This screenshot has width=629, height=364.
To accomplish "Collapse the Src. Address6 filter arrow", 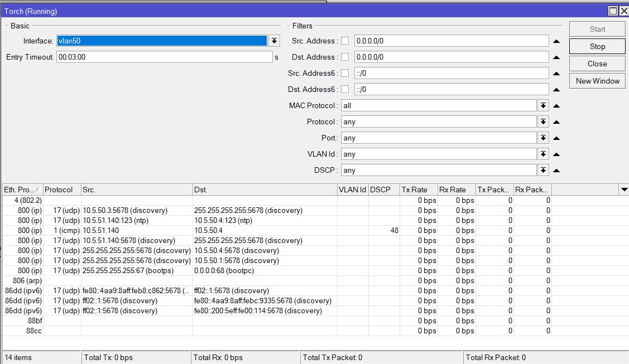I will [556, 74].
